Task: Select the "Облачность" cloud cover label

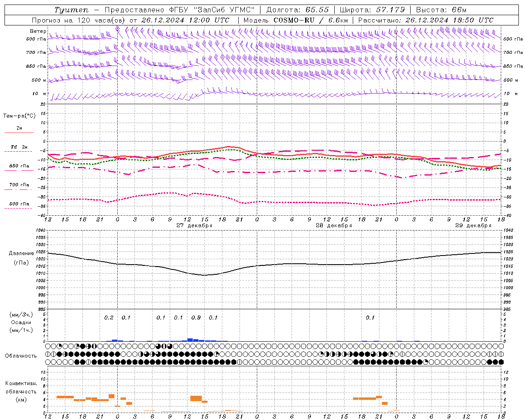Action: click(x=21, y=356)
